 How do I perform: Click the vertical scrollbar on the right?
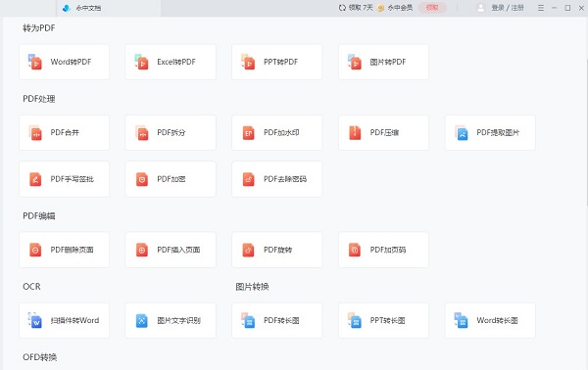click(586, 132)
